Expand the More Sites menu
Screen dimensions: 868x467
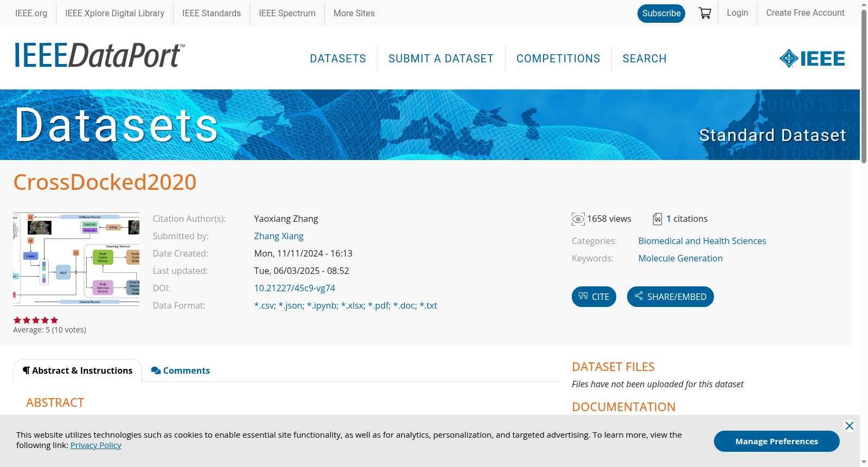coord(354,13)
